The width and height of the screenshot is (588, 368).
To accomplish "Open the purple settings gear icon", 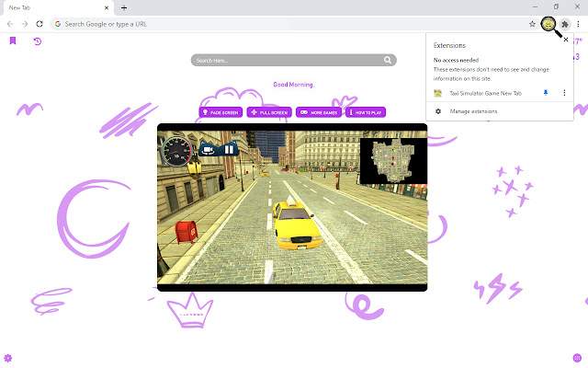I will pos(8,358).
